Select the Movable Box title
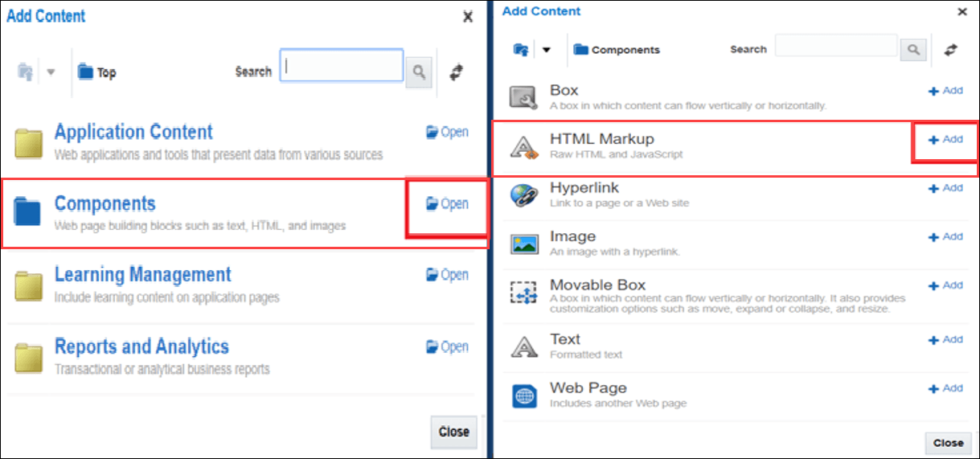Viewport: 980px width, 459px height. point(597,285)
